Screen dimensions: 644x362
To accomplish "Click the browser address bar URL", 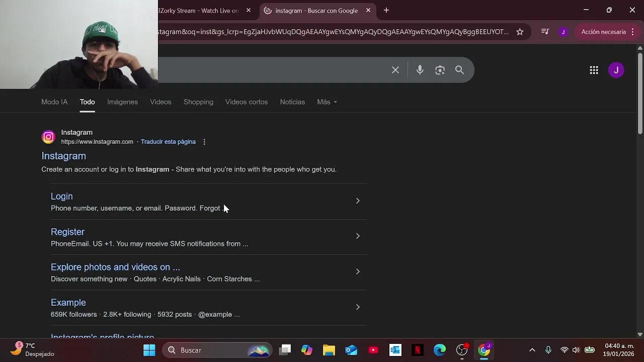I will tap(333, 32).
